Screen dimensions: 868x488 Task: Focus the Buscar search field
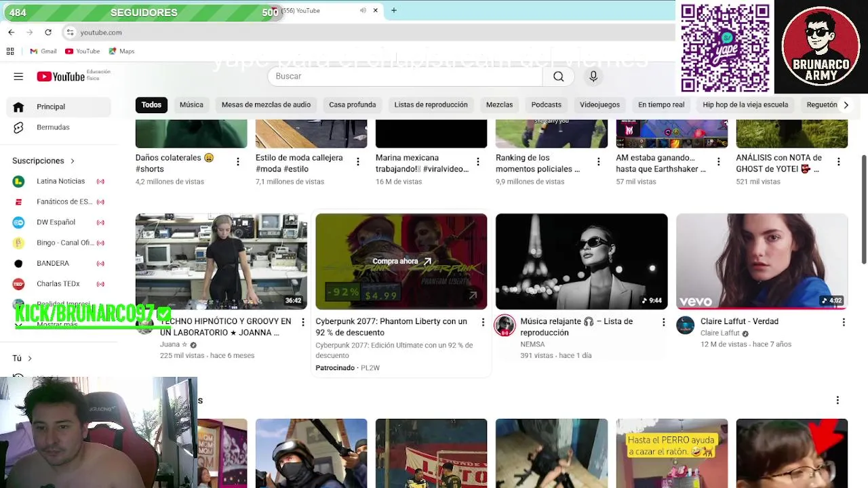point(405,77)
